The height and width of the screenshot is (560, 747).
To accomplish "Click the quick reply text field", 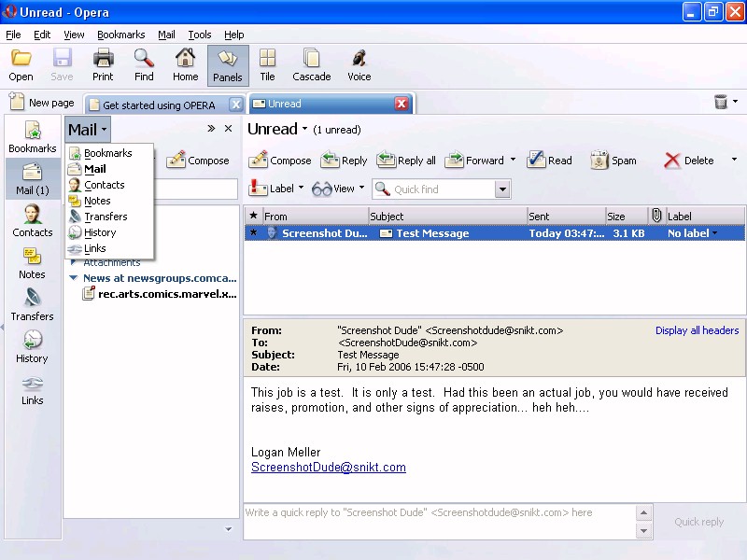I will coord(440,522).
